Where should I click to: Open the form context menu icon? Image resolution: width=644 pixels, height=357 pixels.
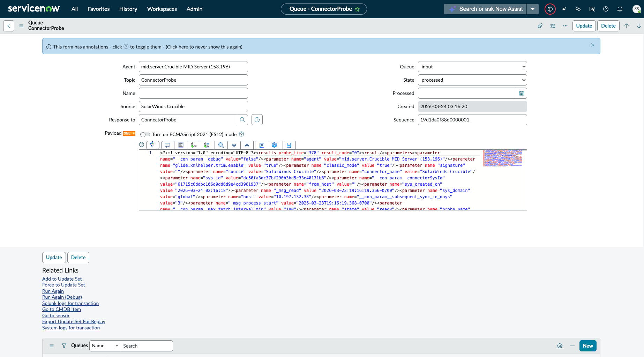[21, 26]
